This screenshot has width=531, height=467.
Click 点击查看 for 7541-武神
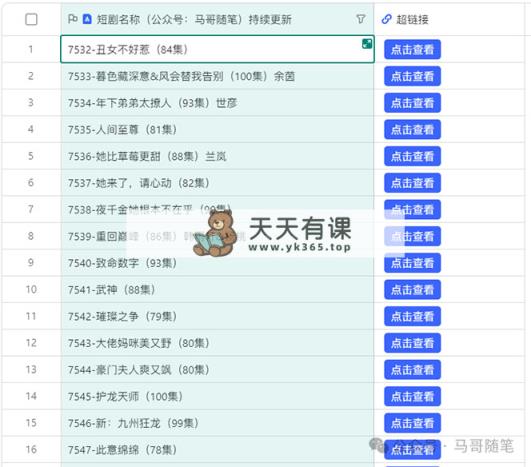pos(412,290)
